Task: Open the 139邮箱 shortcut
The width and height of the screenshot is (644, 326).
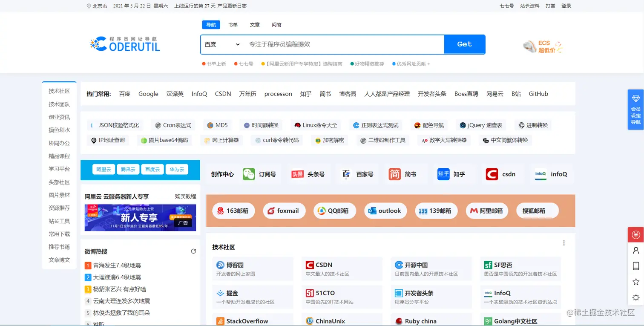Action: point(436,211)
